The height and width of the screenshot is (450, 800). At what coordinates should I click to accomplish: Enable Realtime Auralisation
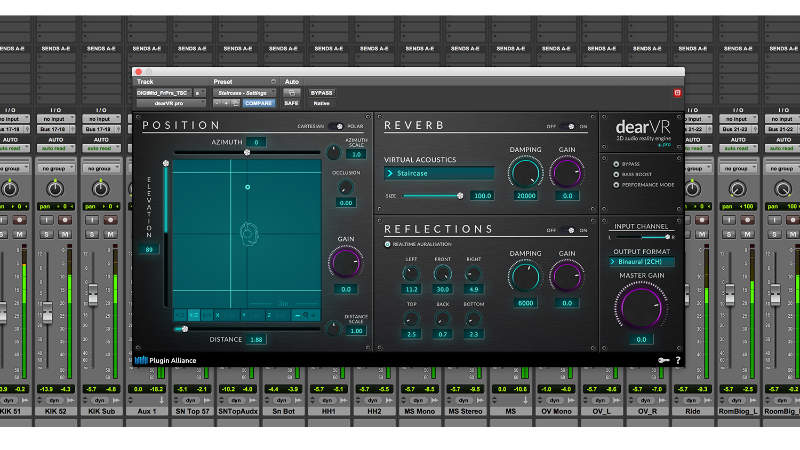387,244
